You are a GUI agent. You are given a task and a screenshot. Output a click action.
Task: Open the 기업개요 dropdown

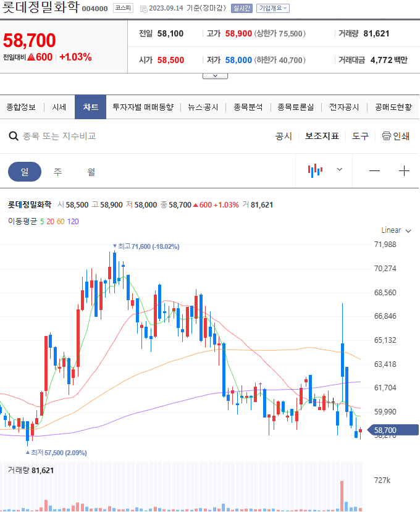pos(273,8)
